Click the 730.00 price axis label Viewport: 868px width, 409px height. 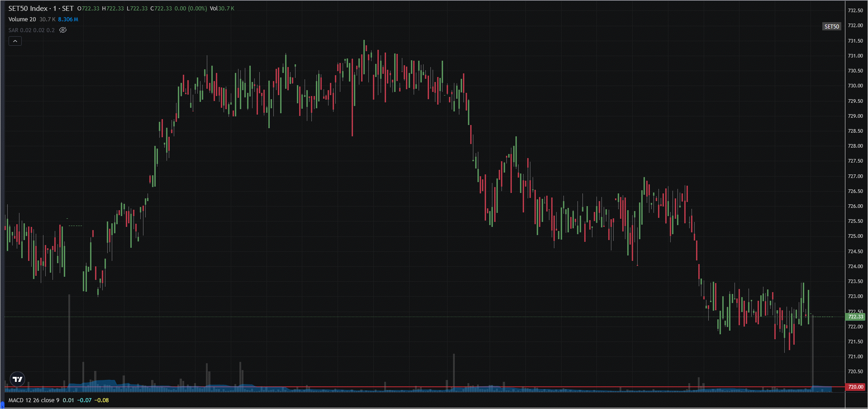(x=855, y=86)
